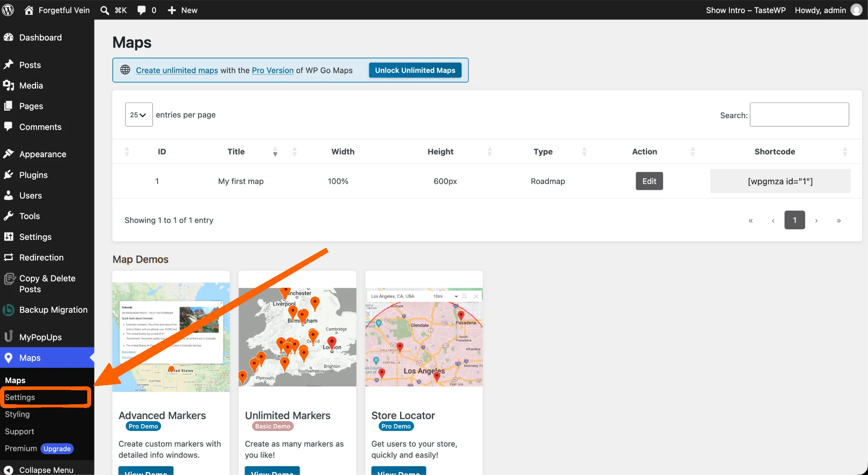
Task: Click the Backup Migration icon
Action: [8, 310]
